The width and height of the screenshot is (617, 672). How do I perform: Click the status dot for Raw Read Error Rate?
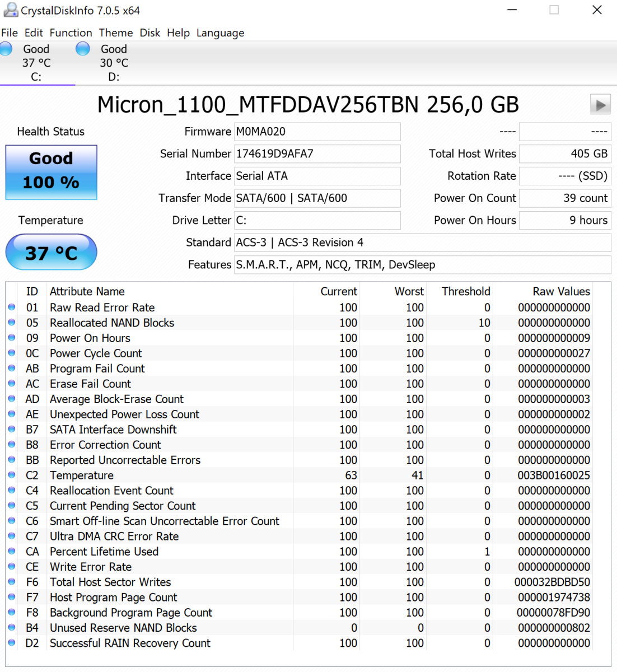pyautogui.click(x=12, y=307)
